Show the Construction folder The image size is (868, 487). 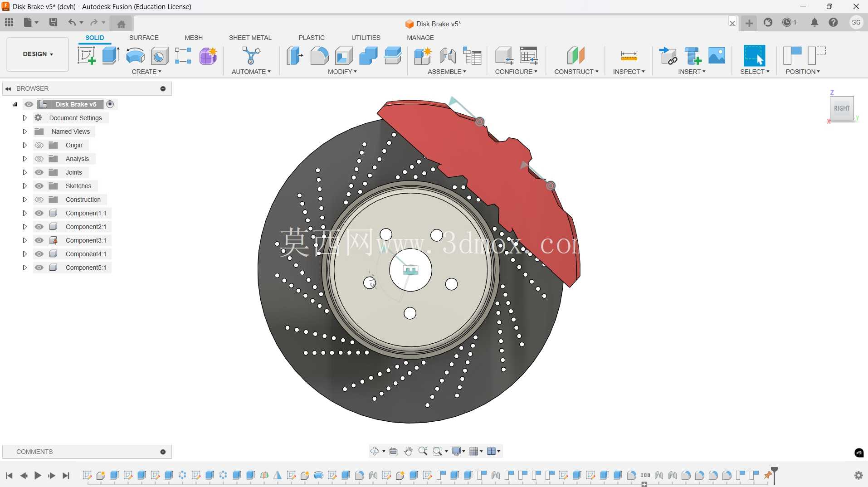(x=39, y=200)
